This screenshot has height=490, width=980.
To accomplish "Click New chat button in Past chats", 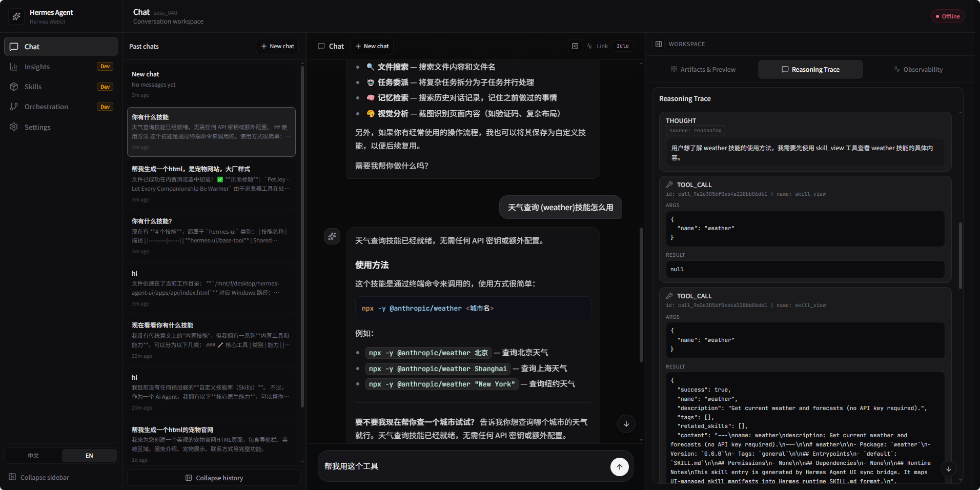I will (277, 46).
